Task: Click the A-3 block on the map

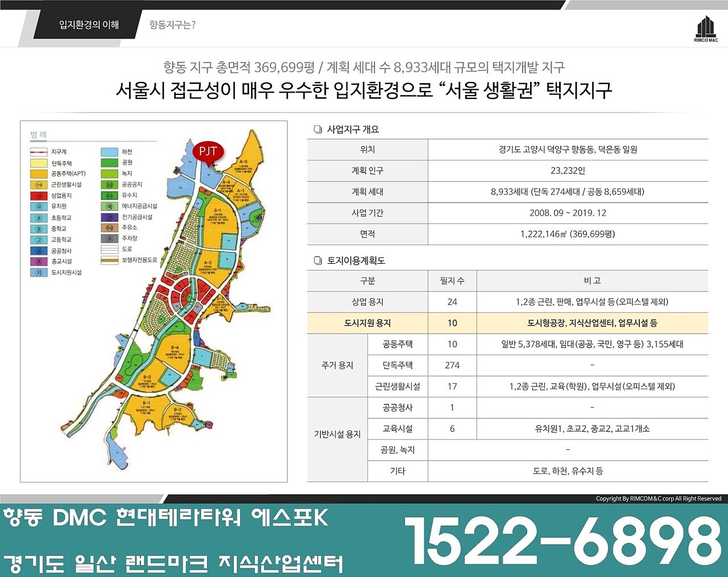Action: pyautogui.click(x=243, y=162)
